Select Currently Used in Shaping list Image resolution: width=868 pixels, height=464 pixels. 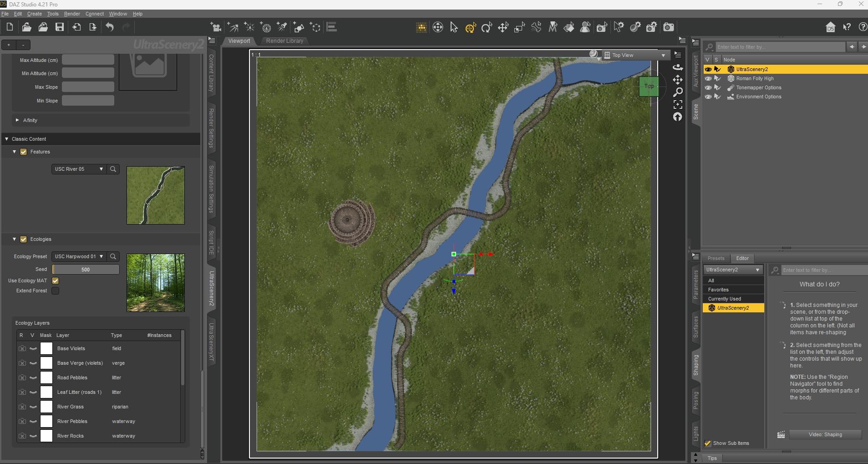tap(733, 299)
